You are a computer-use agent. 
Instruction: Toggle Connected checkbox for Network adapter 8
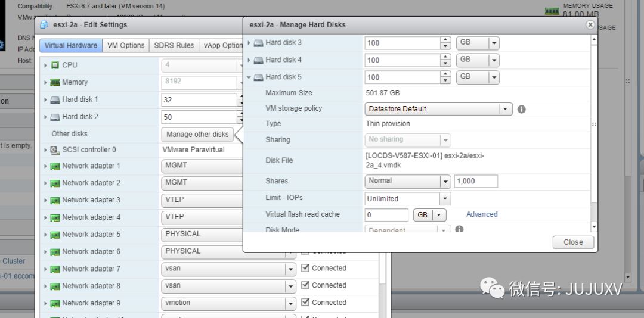305,285
